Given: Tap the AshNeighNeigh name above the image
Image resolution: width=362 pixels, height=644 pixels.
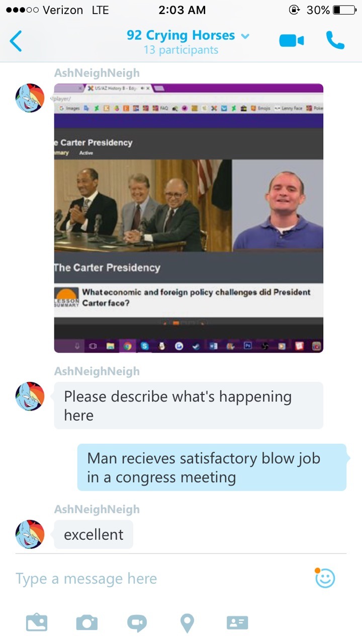Looking at the screenshot, I should click(x=97, y=73).
